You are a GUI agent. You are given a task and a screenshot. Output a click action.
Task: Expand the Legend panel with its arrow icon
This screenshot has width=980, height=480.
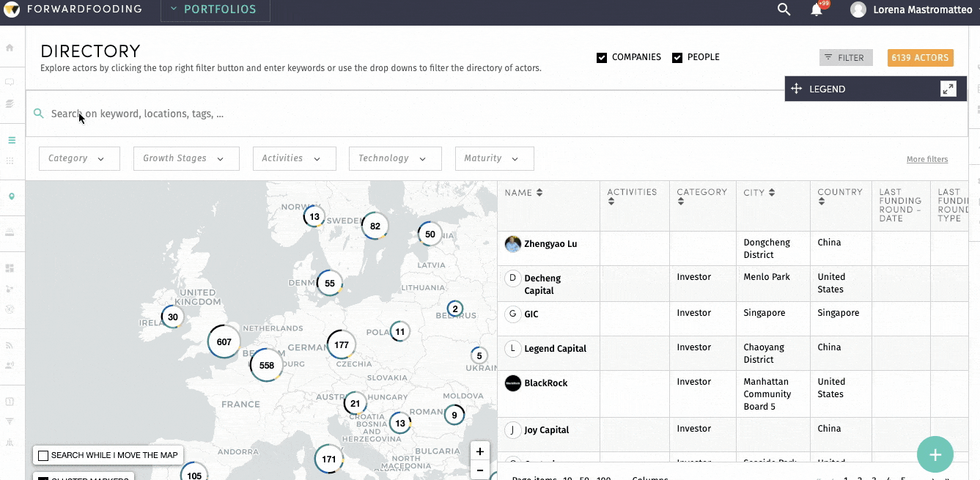948,88
